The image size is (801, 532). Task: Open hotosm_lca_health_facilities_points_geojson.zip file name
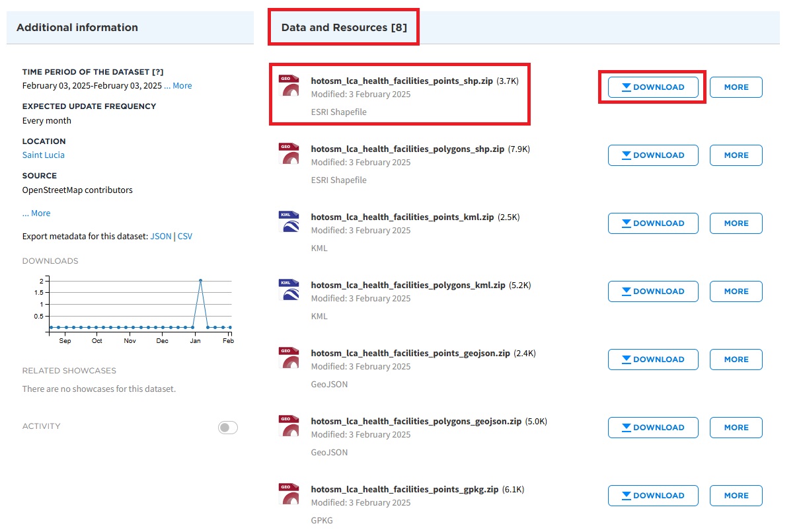coord(410,354)
